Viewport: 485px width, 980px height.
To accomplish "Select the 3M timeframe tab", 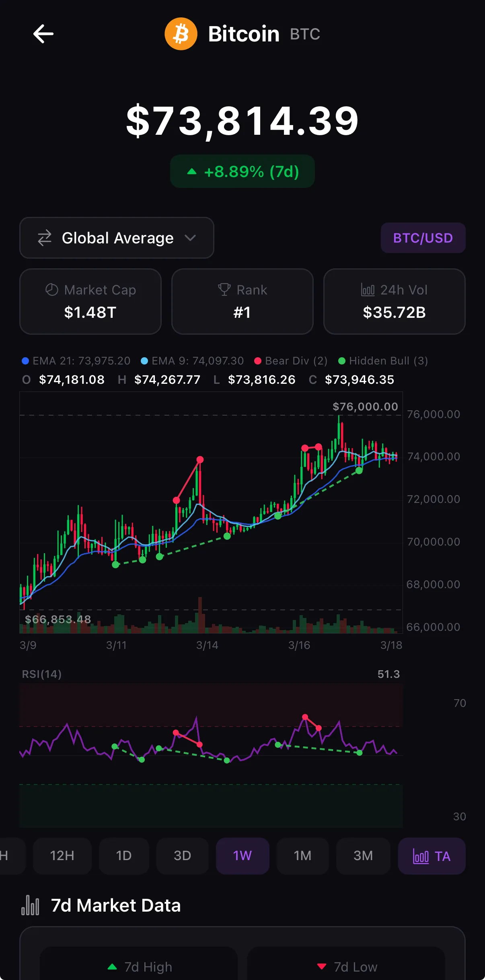I will tap(363, 856).
